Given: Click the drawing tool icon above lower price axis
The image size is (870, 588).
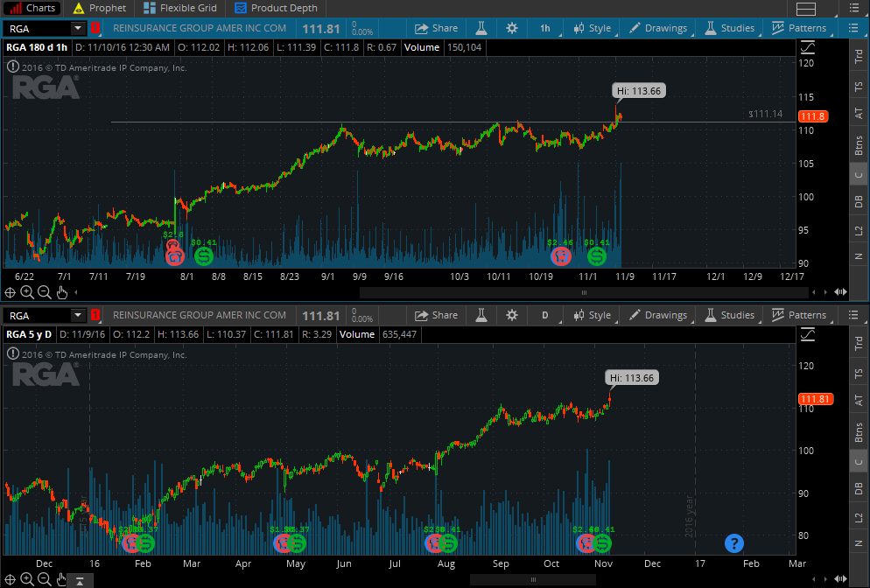Looking at the screenshot, I should click(x=807, y=334).
